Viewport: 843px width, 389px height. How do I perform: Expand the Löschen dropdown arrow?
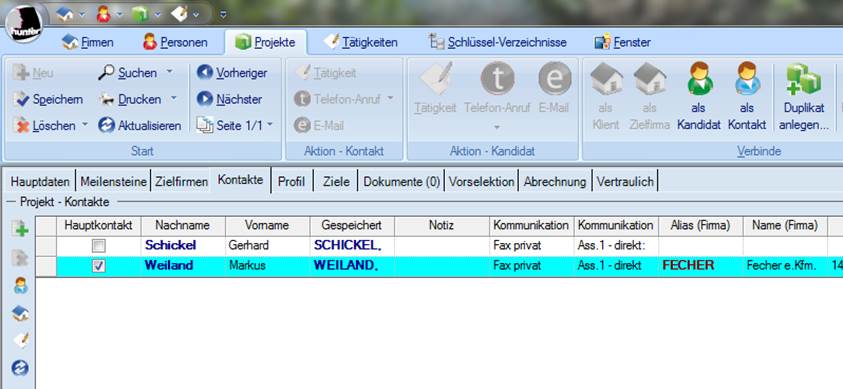pos(85,125)
